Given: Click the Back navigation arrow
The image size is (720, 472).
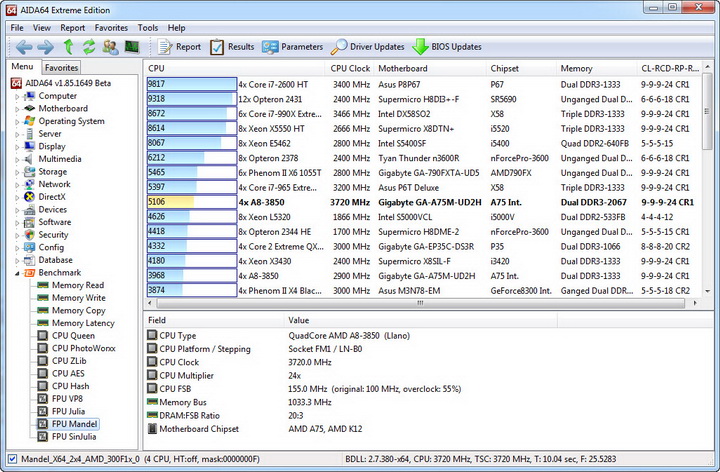Looking at the screenshot, I should pos(23,47).
